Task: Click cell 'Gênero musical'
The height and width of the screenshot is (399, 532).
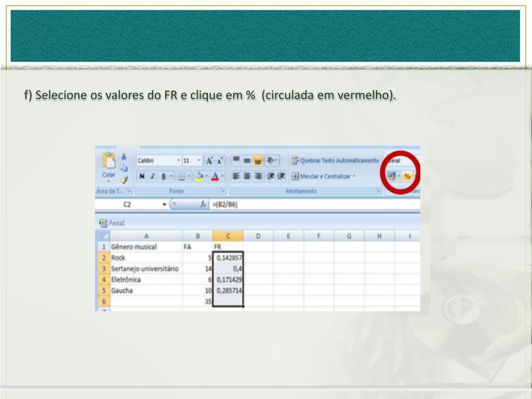Action: point(146,247)
